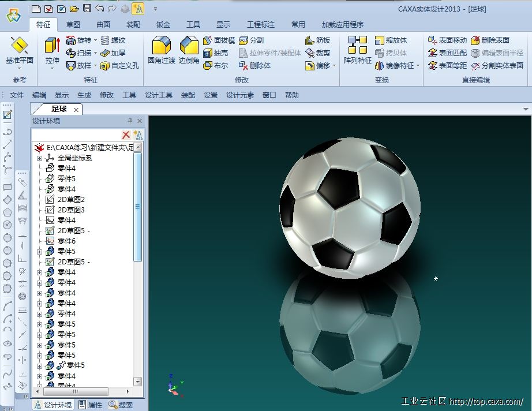532x411 pixels.
Task: Toggle the pin on 设计环境 panel
Action: pyautogui.click(x=130, y=121)
